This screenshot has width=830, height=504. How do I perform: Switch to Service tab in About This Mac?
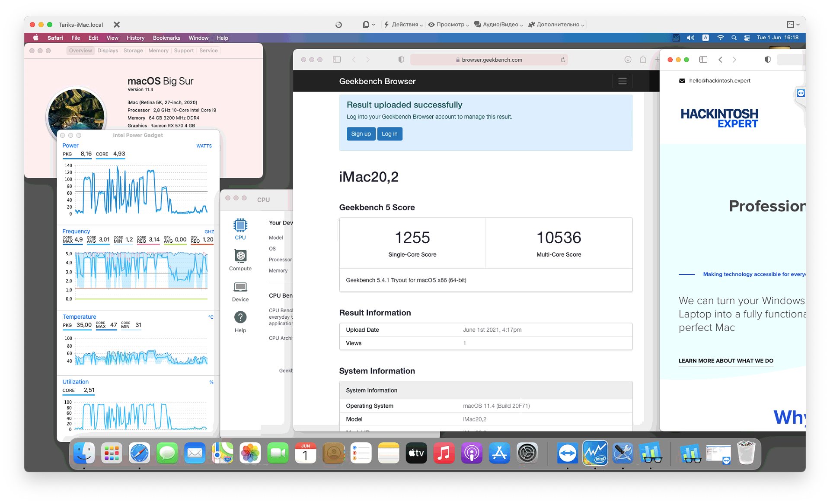coord(208,51)
